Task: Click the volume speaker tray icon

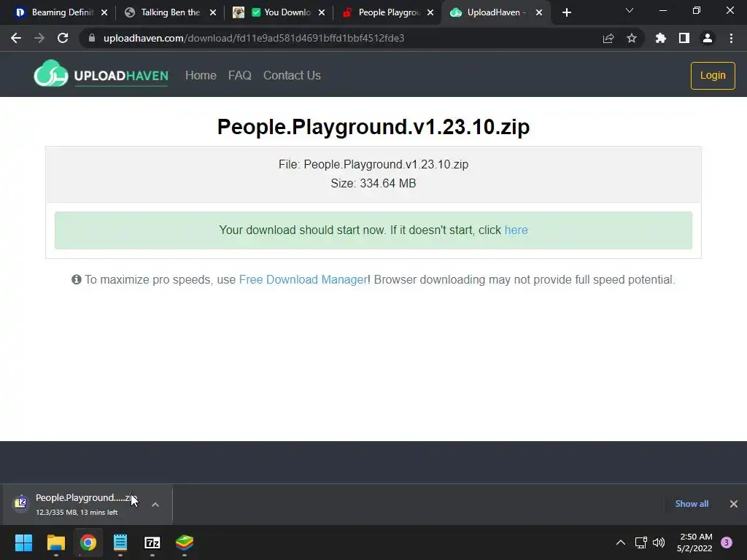Action: tap(659, 542)
